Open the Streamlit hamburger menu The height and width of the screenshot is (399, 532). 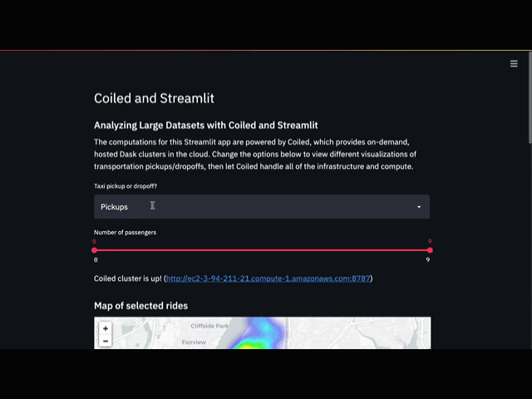tap(514, 63)
